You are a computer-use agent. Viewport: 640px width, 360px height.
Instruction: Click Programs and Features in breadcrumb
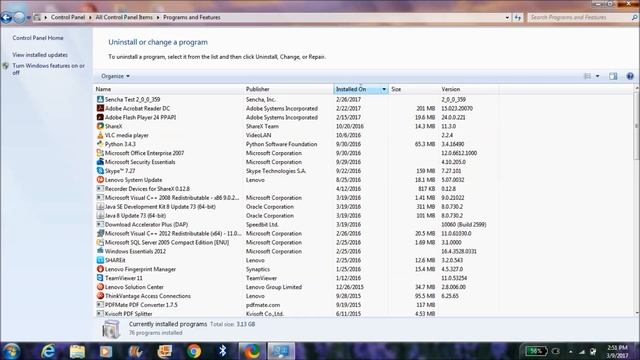tap(192, 18)
